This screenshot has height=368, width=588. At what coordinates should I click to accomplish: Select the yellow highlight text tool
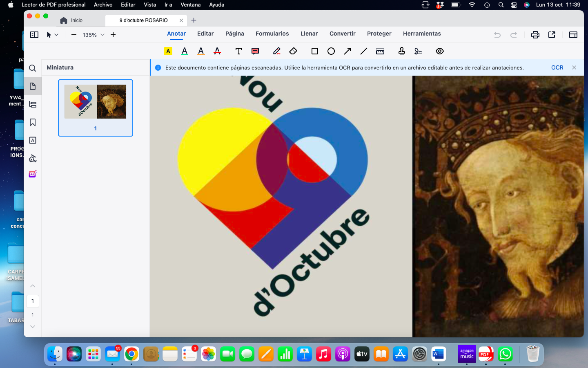pyautogui.click(x=168, y=51)
